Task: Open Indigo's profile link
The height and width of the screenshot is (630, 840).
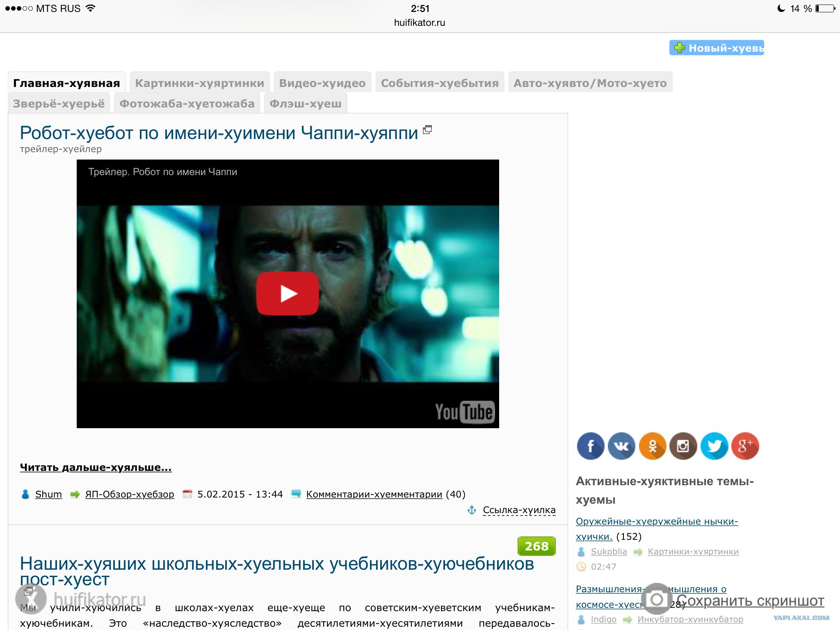Action: pos(604,619)
